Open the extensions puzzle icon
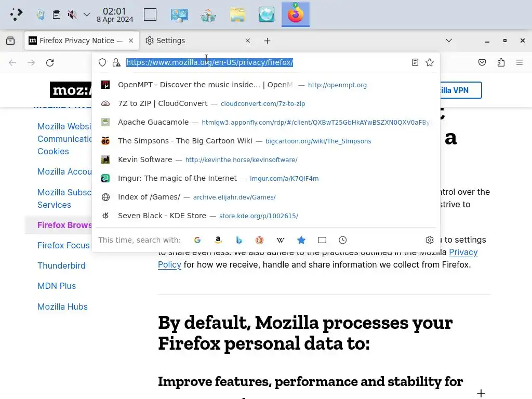Image resolution: width=532 pixels, height=399 pixels. tap(501, 62)
